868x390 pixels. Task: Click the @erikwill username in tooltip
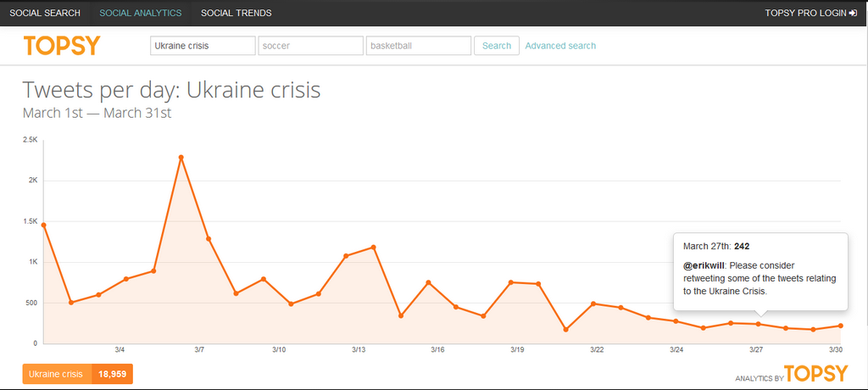704,265
